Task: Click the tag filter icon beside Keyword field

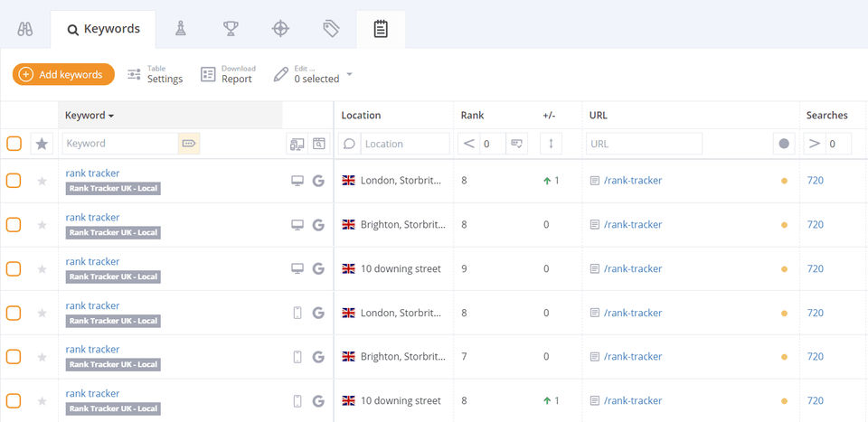Action: 188,144
